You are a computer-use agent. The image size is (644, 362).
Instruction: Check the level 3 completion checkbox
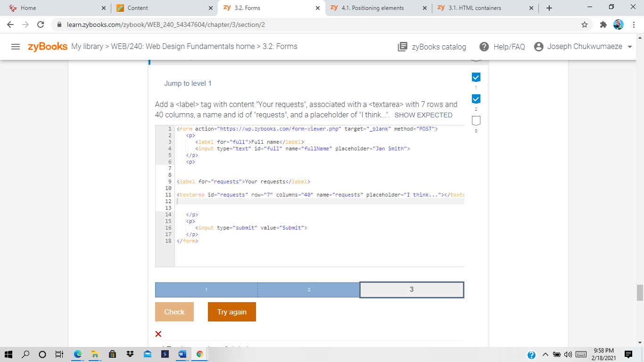476,121
